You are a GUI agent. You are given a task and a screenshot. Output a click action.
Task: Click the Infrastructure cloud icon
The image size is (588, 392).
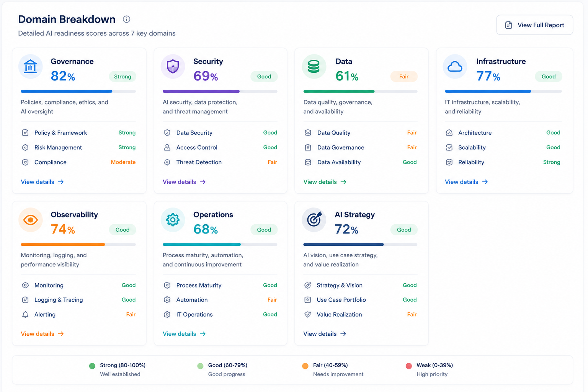455,66
